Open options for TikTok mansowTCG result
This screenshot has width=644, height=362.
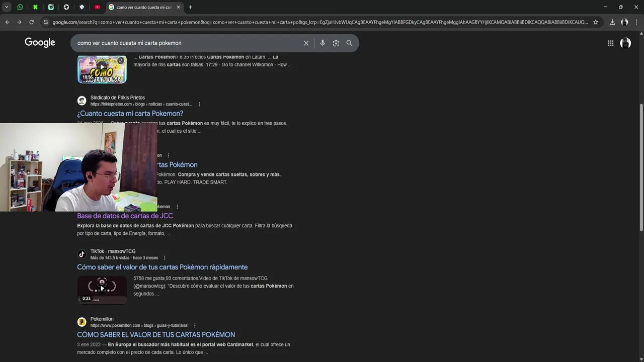[x=165, y=258]
